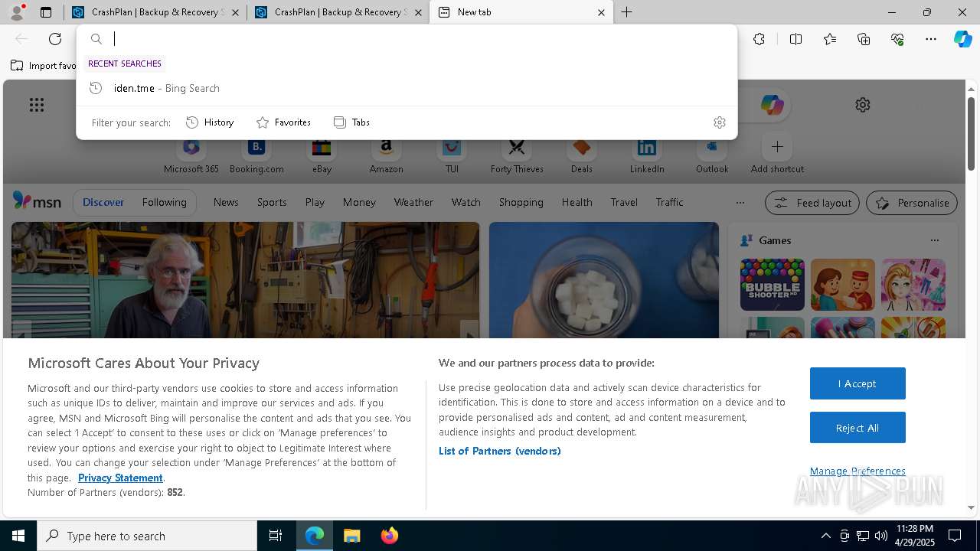Open File Explorer from the taskbar
Image resolution: width=980 pixels, height=551 pixels.
point(351,536)
